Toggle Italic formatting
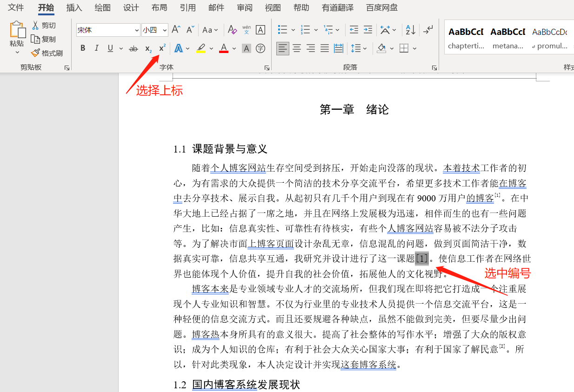This screenshot has height=392, width=574. 97,48
